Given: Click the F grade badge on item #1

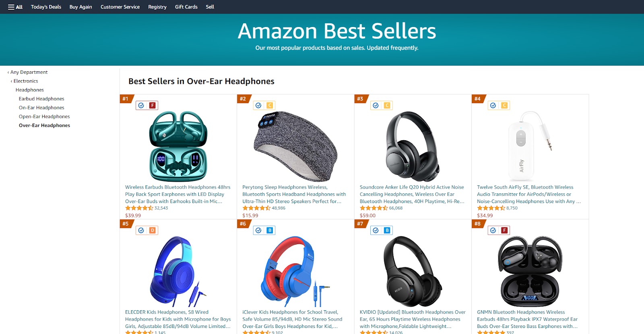Looking at the screenshot, I should (x=153, y=106).
